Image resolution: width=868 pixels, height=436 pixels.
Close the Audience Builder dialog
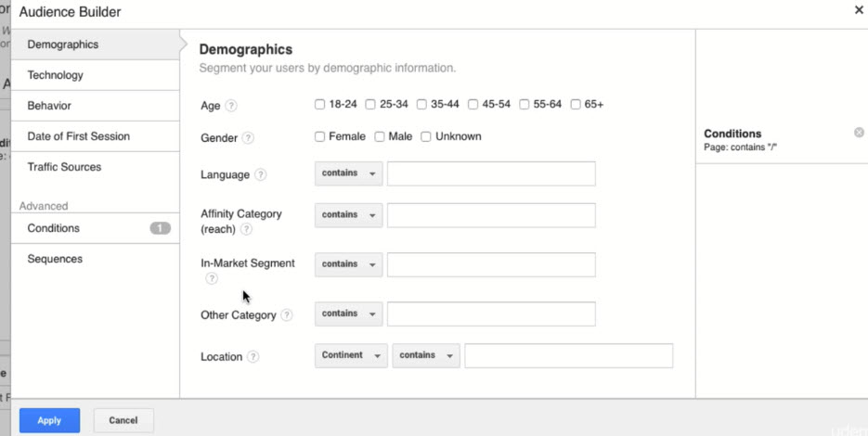tap(859, 10)
